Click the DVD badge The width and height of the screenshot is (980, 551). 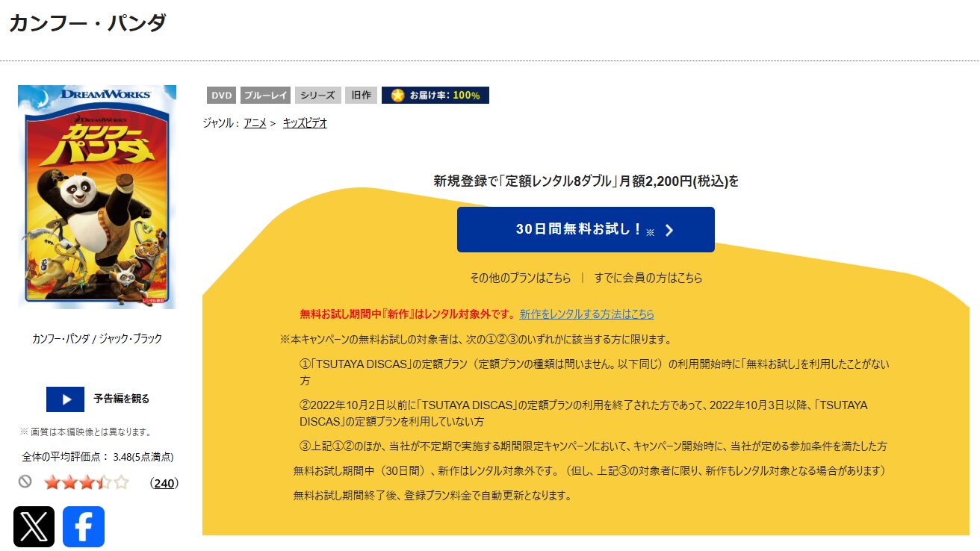point(222,96)
